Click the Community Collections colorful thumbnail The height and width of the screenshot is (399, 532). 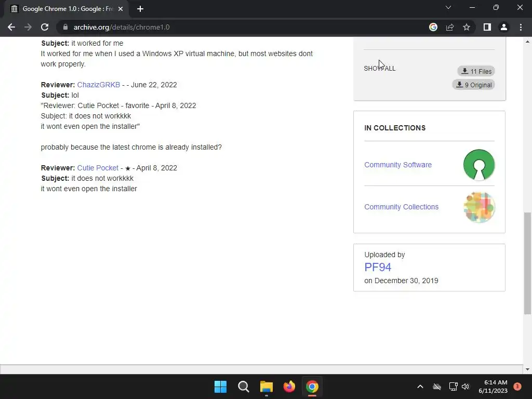pyautogui.click(x=478, y=207)
